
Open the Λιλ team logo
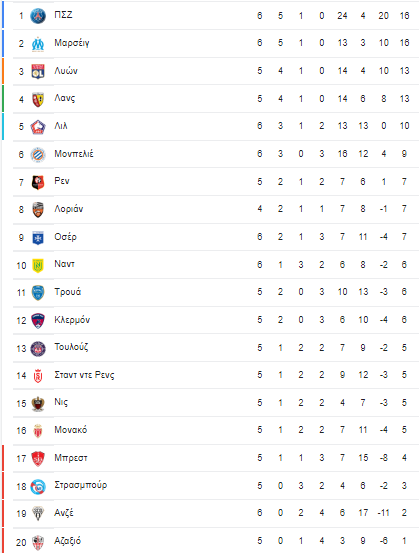38,127
